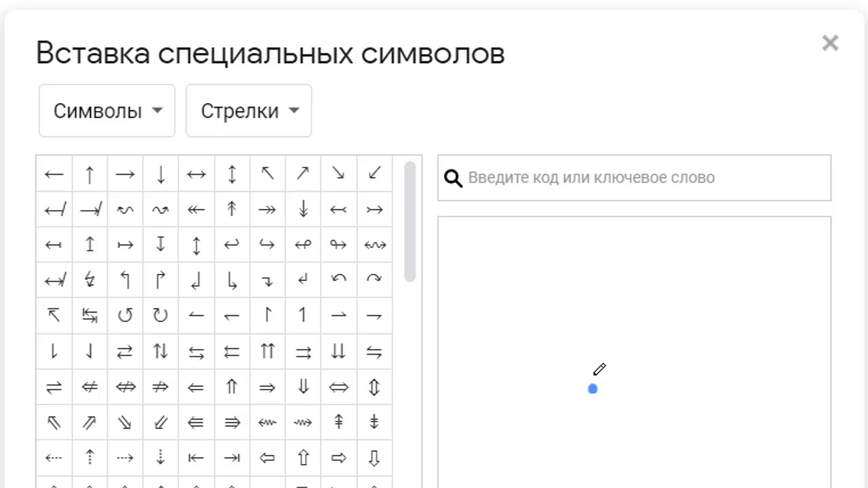Close the special characters dialog
Screen dimensions: 868x488
pos(830,43)
